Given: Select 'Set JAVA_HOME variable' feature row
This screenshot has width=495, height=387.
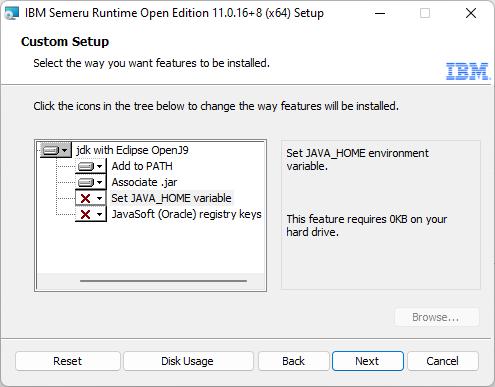Looking at the screenshot, I should pos(171,198).
